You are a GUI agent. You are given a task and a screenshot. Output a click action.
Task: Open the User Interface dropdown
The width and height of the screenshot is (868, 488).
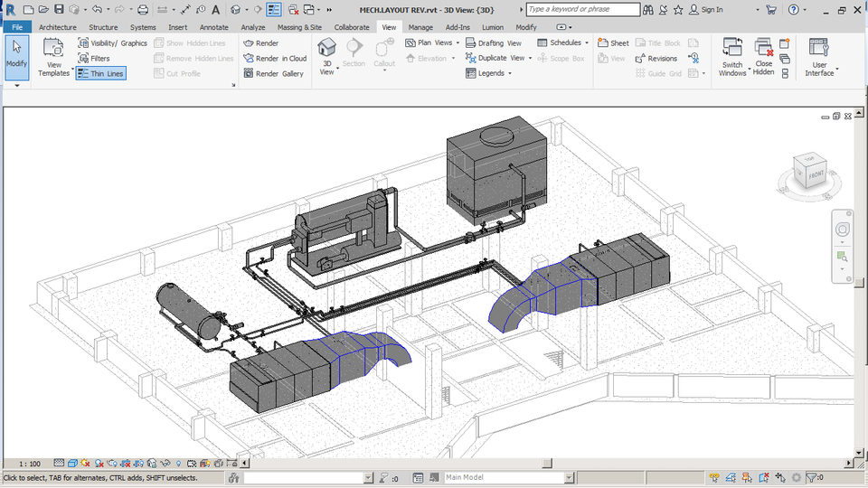(x=819, y=56)
